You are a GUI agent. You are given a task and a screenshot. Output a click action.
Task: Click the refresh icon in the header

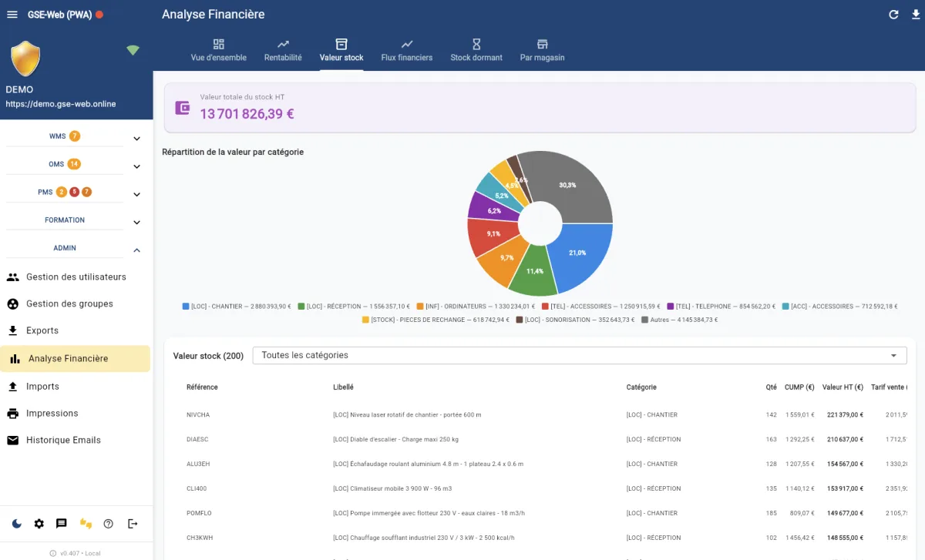893,15
